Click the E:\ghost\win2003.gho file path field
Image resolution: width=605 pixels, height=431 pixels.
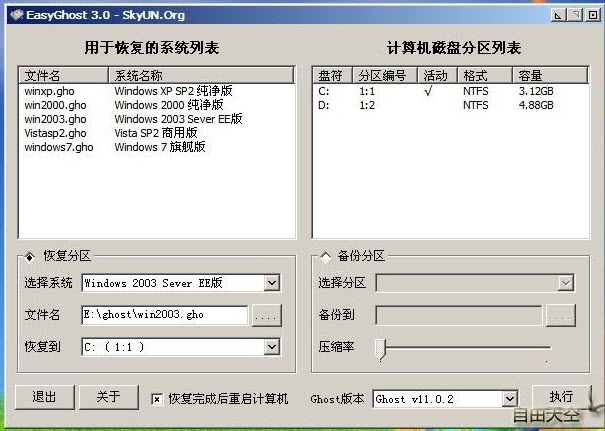164,316
